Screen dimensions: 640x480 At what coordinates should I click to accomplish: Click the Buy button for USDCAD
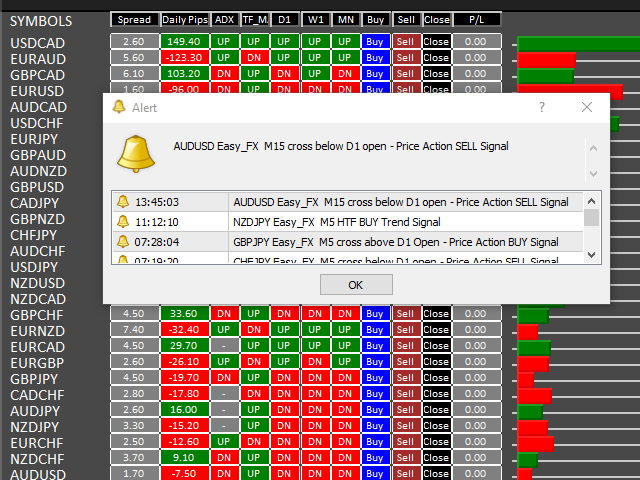click(x=375, y=42)
